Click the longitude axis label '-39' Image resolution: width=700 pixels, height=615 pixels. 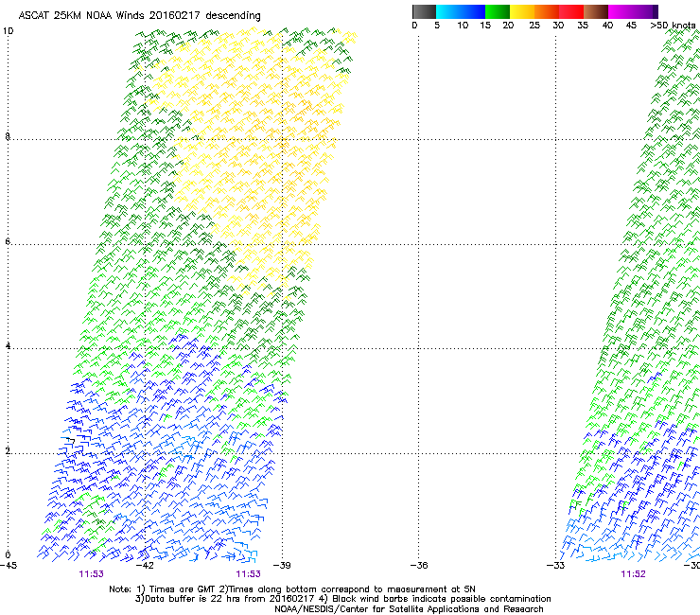(282, 566)
